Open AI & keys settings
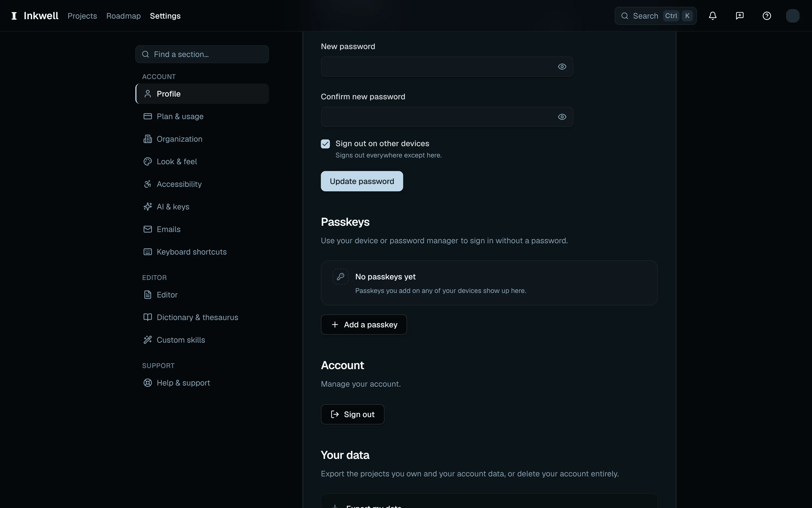 [202, 207]
